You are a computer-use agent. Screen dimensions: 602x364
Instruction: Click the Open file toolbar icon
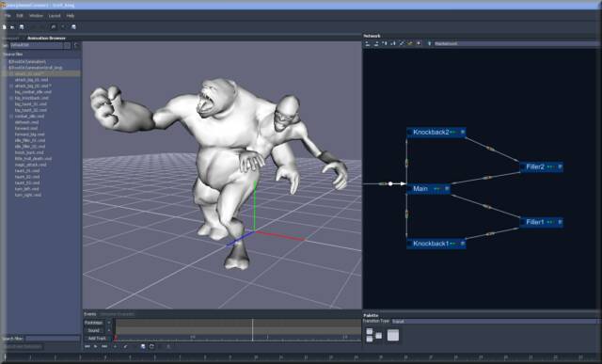click(12, 27)
